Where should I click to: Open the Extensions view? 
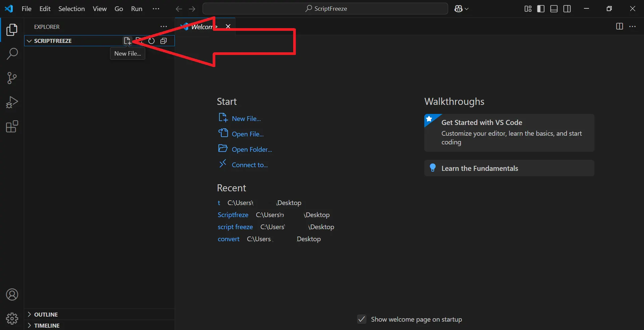coord(12,126)
